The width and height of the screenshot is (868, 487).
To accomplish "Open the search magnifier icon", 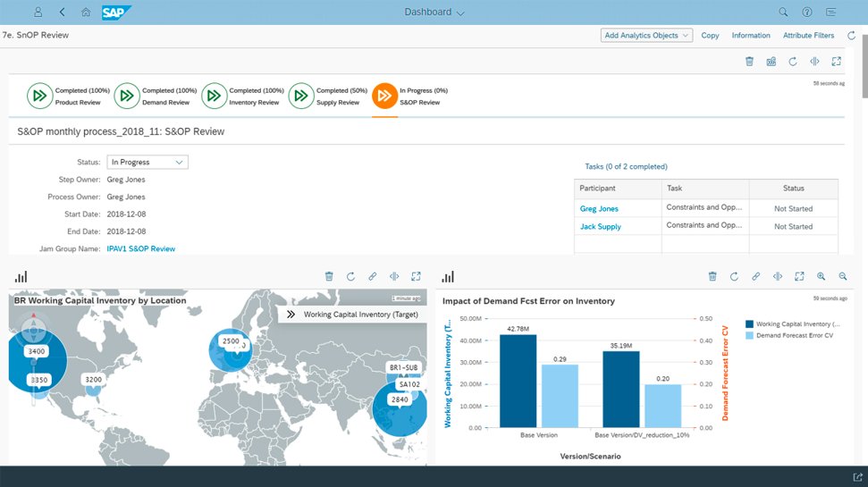I will pyautogui.click(x=783, y=13).
